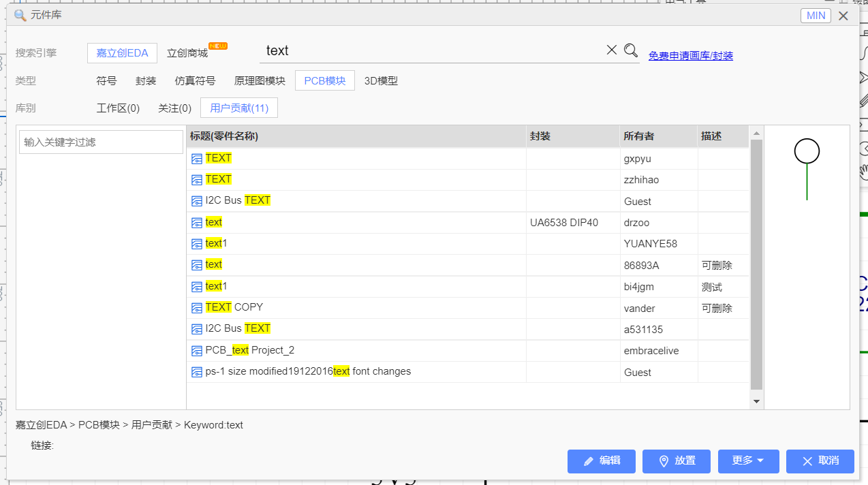Open the 免费申请画库/封装 link
868x485 pixels.
pyautogui.click(x=690, y=56)
